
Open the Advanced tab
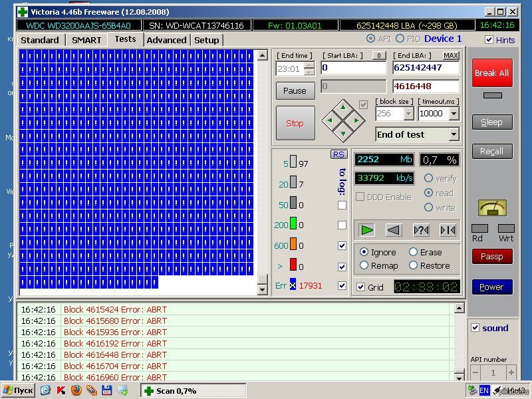(166, 40)
